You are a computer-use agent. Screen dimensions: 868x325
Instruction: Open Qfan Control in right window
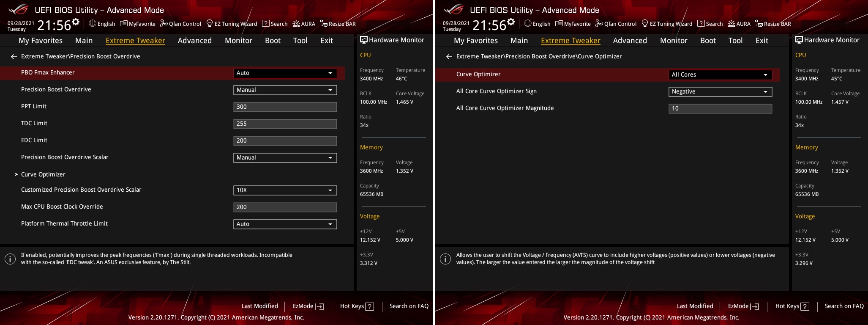tap(616, 24)
